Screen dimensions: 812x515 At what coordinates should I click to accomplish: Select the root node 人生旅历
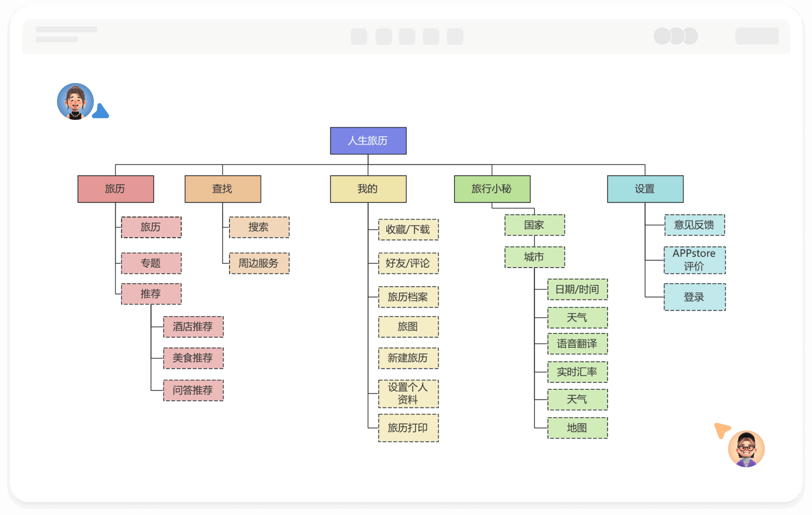[x=368, y=141]
